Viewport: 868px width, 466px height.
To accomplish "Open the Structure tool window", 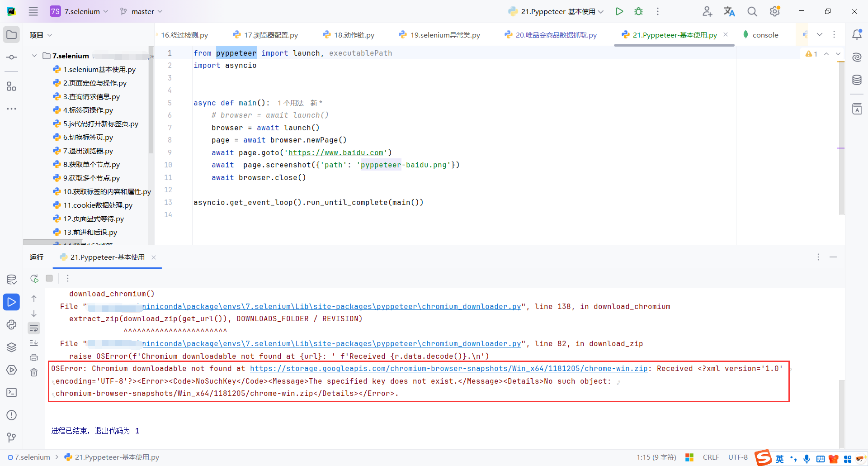I will coord(12,86).
